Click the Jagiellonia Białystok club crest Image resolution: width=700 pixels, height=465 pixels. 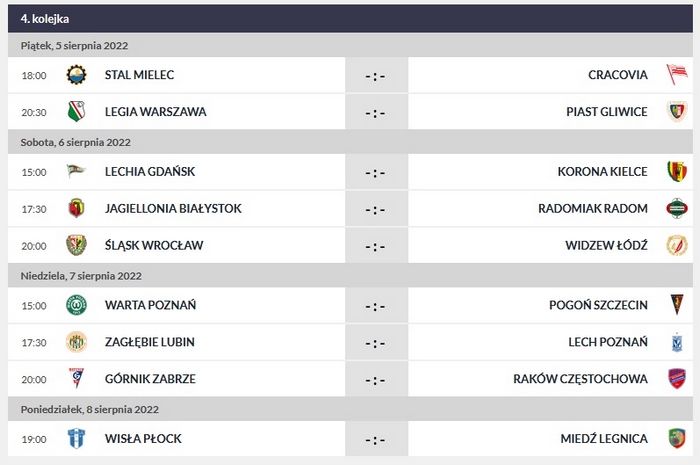[x=76, y=208]
